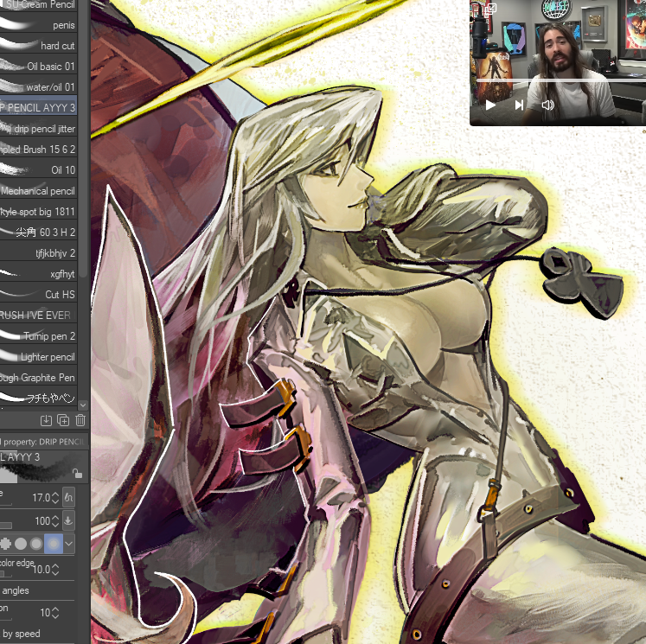Viewport: 646px width, 644px height.
Task: Lower the value 10 below angles
Action: pos(55,616)
